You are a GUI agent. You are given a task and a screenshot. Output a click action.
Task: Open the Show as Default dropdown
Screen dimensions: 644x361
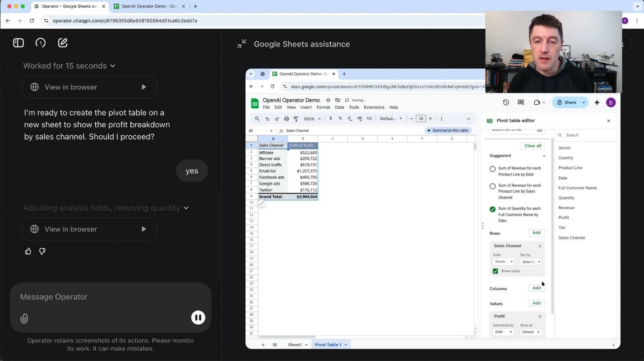point(531,332)
